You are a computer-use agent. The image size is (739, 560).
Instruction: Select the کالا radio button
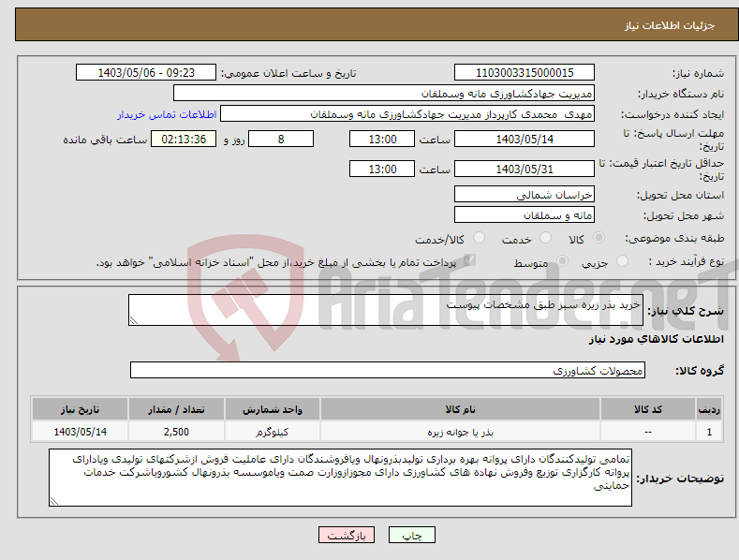pyautogui.click(x=599, y=238)
